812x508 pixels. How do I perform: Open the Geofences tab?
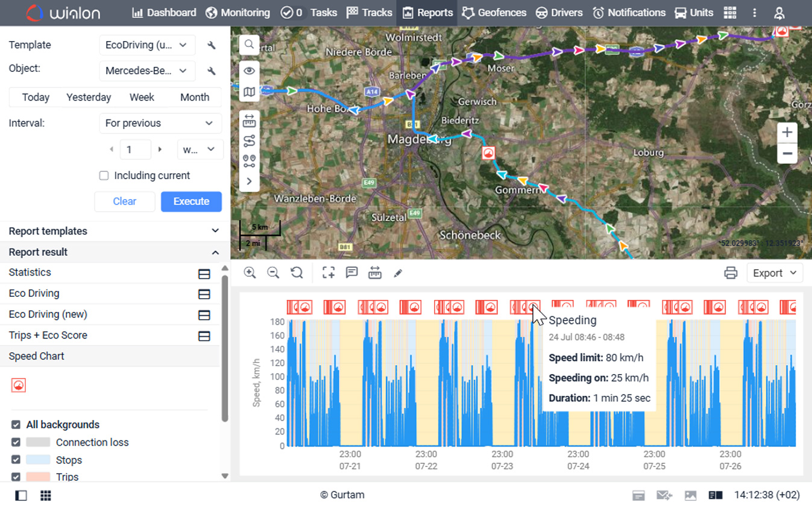coord(494,13)
